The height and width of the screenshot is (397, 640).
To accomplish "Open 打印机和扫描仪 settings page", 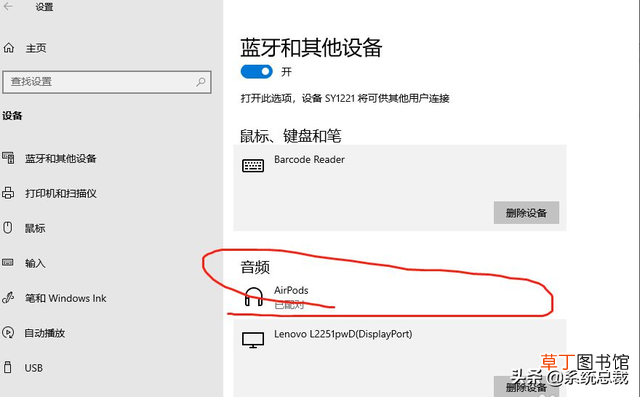I will 61,193.
